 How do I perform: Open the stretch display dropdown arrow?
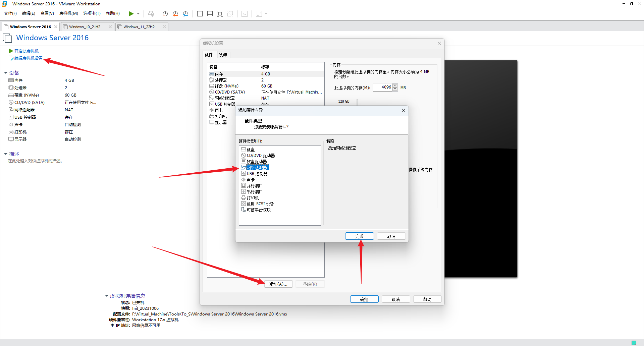tap(266, 14)
